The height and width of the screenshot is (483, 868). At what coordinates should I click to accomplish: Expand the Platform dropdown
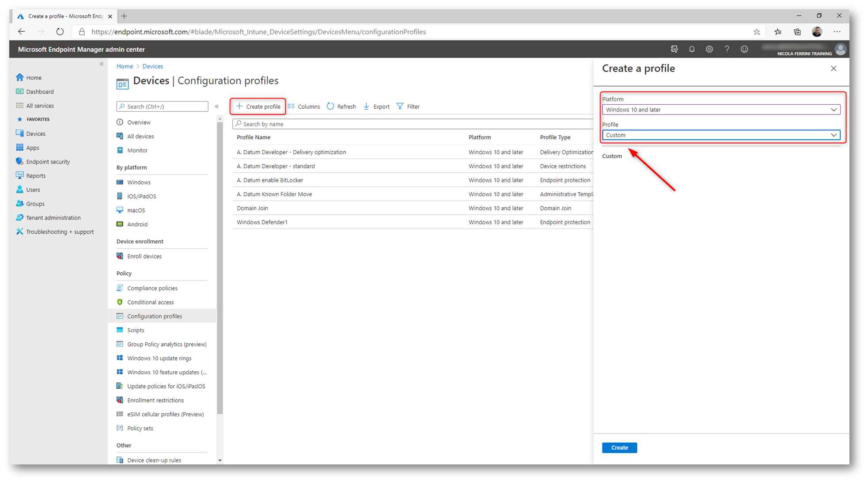tap(721, 110)
